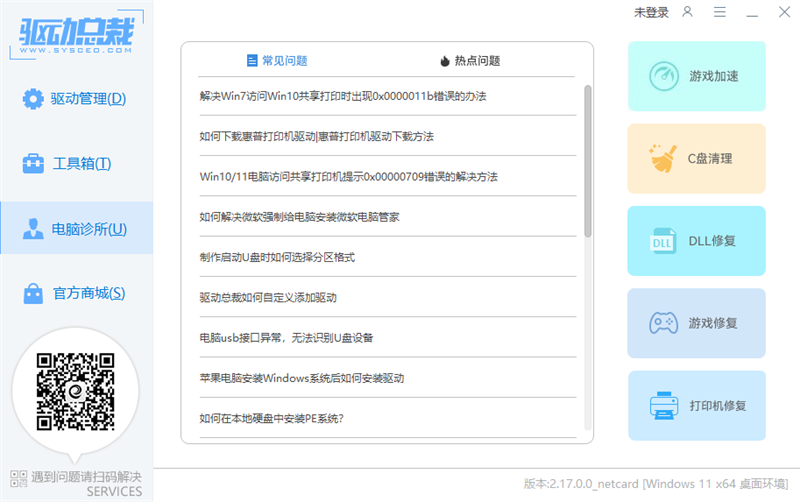800x502 pixels.
Task: Click the 打印机修复 printer icon
Action: [x=662, y=406]
